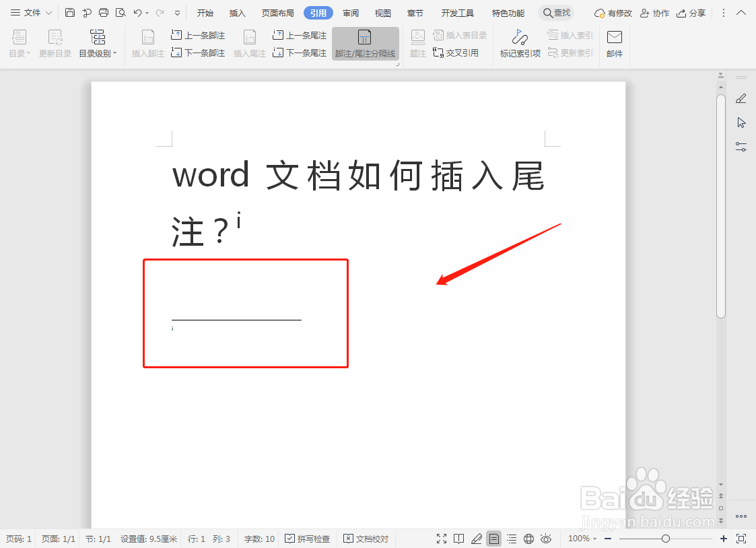Image resolution: width=756 pixels, height=548 pixels.
Task: Open 目录 table of contents dropdown
Action: [20, 43]
